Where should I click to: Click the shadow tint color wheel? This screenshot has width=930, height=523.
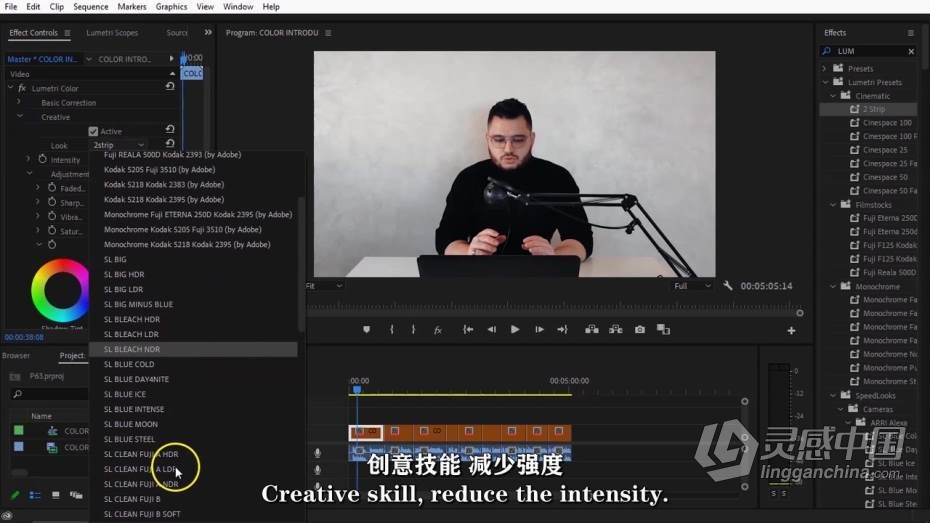(x=60, y=291)
